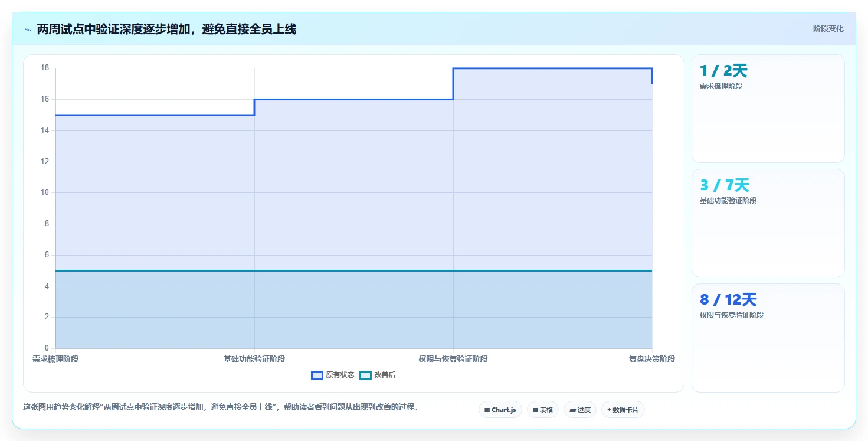Click x-axis label 权限与恢复验证阶段

tap(453, 359)
